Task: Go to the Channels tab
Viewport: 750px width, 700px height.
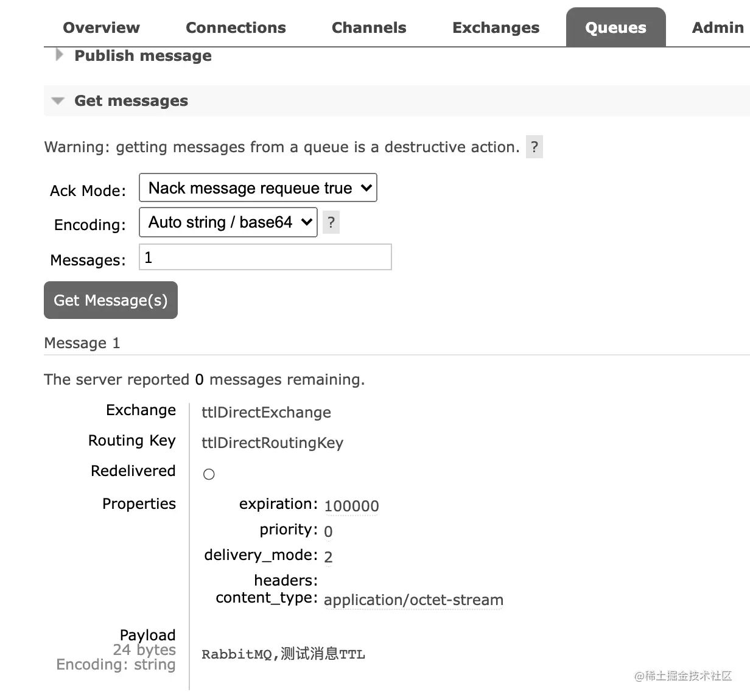Action: pos(369,28)
